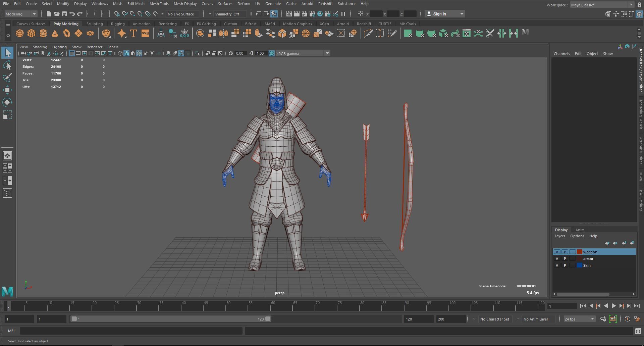Click the Save Scene icon

[64, 14]
